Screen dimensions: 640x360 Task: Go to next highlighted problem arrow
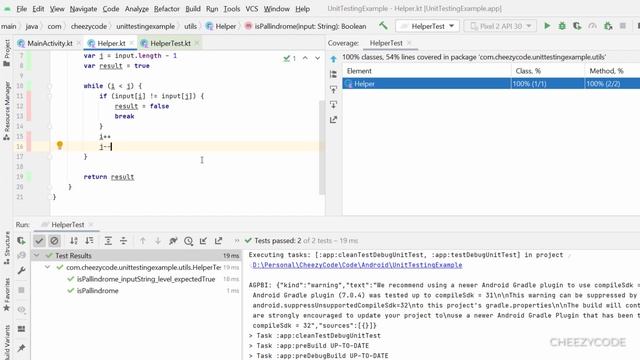coord(317,58)
